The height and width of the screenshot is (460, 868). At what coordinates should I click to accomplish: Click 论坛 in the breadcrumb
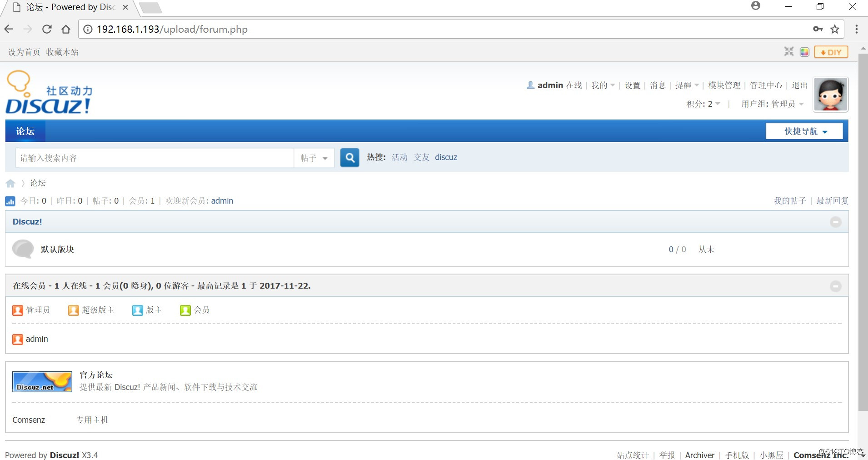tap(38, 183)
